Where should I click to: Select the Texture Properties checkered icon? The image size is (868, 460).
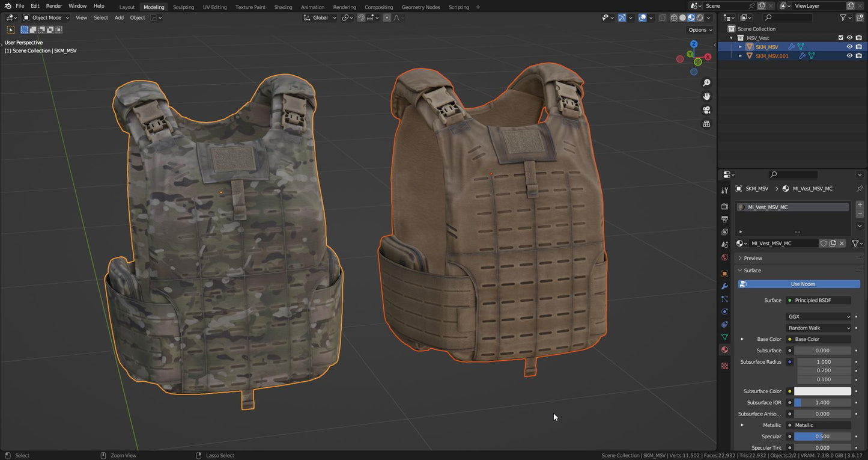(724, 365)
